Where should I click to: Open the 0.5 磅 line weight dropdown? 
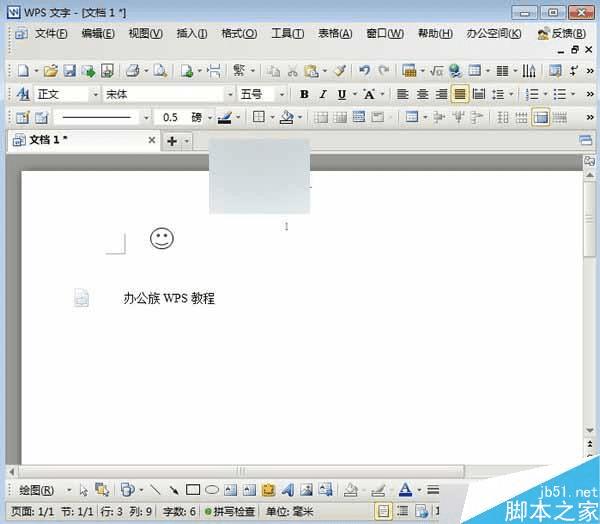(x=210, y=118)
